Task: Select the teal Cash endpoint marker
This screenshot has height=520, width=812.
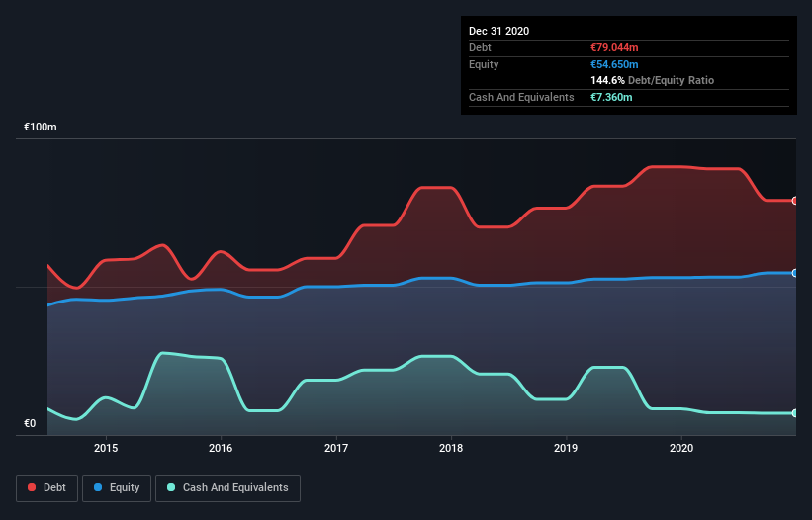Action: pos(795,413)
